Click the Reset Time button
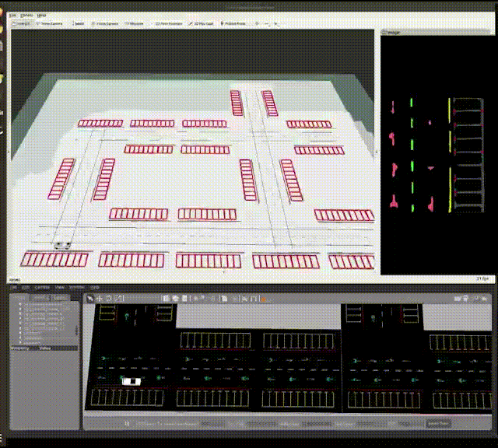This screenshot has height=448, width=498. [x=438, y=424]
